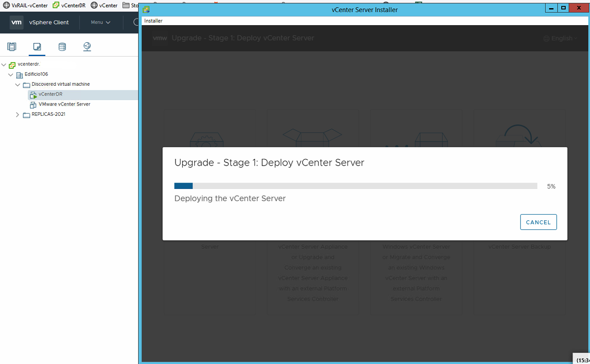
Task: Collapse the Discovered virtual machine folder
Action: coord(18,84)
